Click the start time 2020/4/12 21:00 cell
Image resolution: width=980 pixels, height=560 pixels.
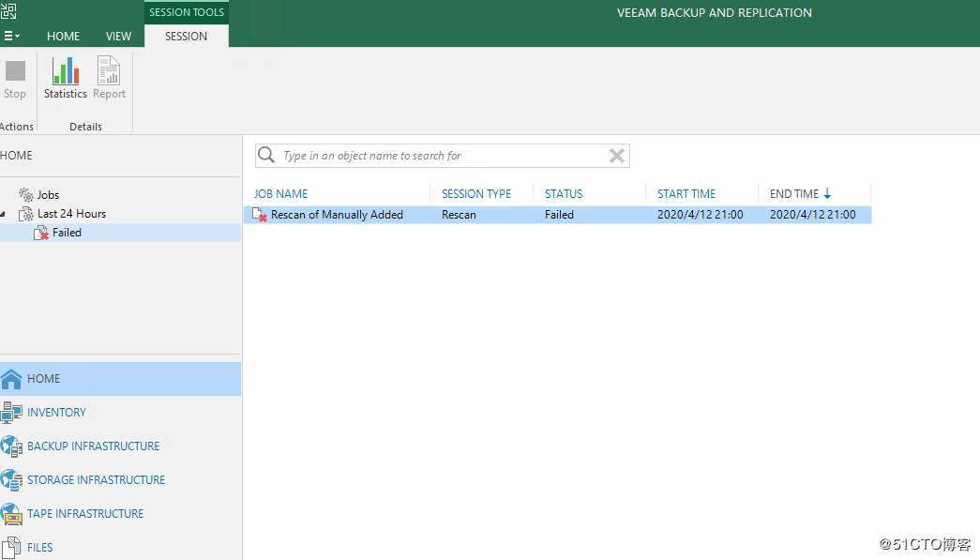click(700, 215)
